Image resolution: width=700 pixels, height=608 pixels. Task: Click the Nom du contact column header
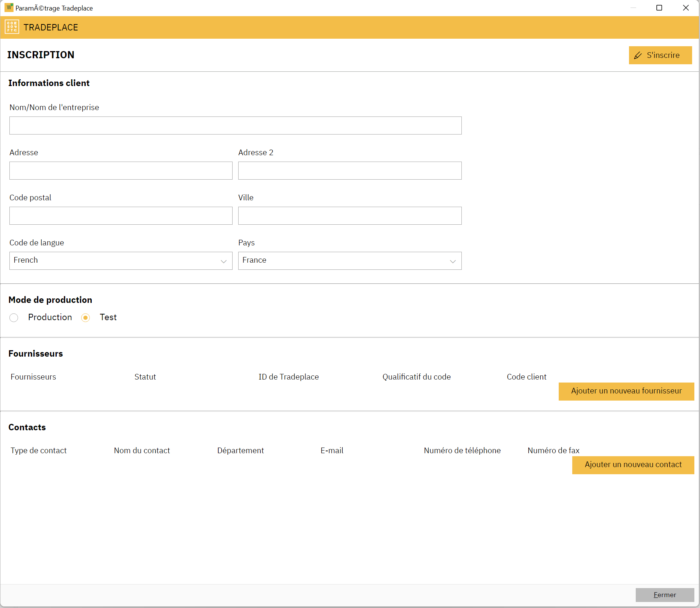pos(142,451)
